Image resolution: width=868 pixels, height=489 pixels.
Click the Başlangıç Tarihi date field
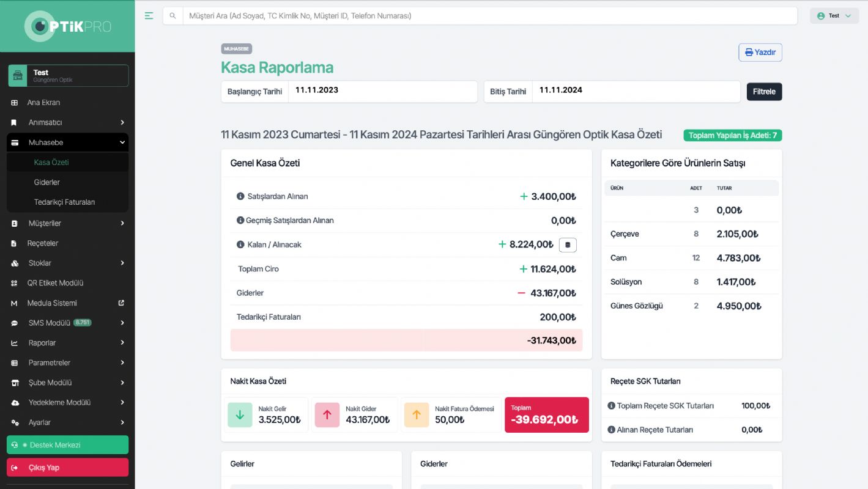click(382, 91)
